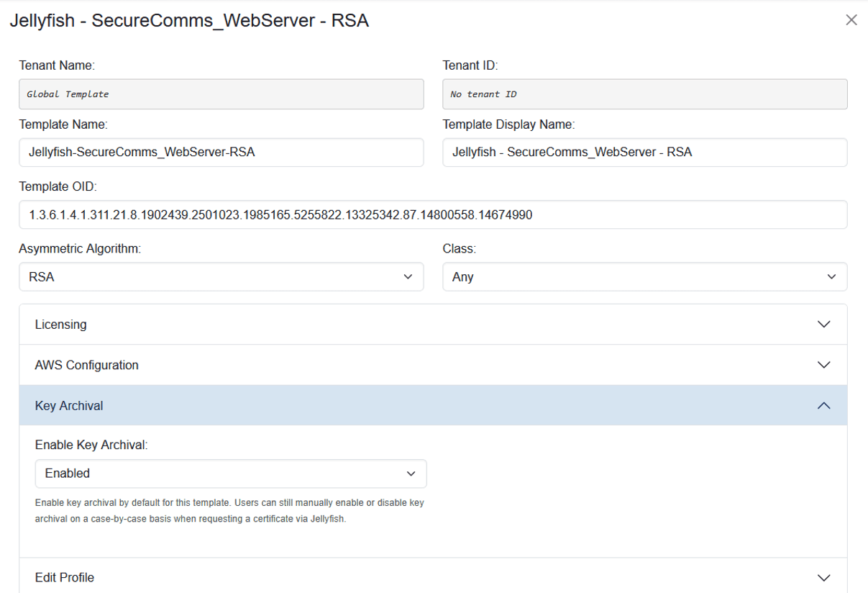
Task: Expand the Licensing section
Action: coord(431,324)
